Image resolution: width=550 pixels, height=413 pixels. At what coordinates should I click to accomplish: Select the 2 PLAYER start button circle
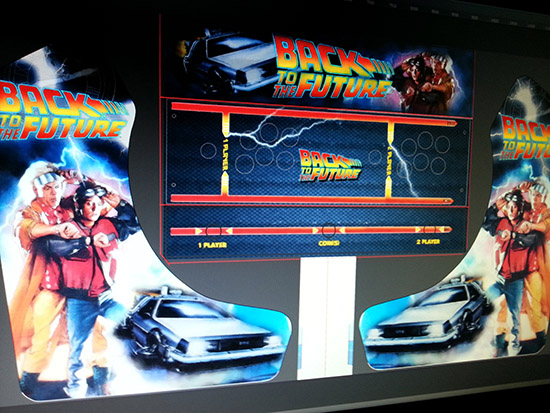tap(430, 230)
